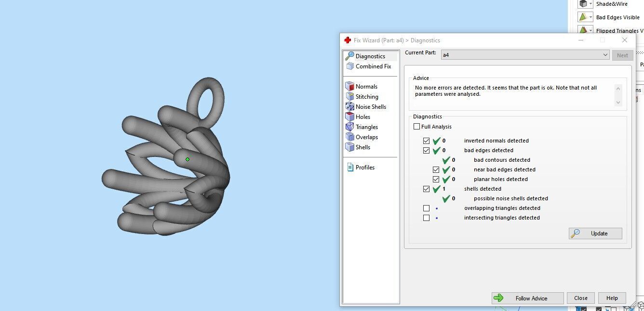644x311 pixels.
Task: Enable intersecting triangles detected checkbox
Action: pyautogui.click(x=426, y=218)
